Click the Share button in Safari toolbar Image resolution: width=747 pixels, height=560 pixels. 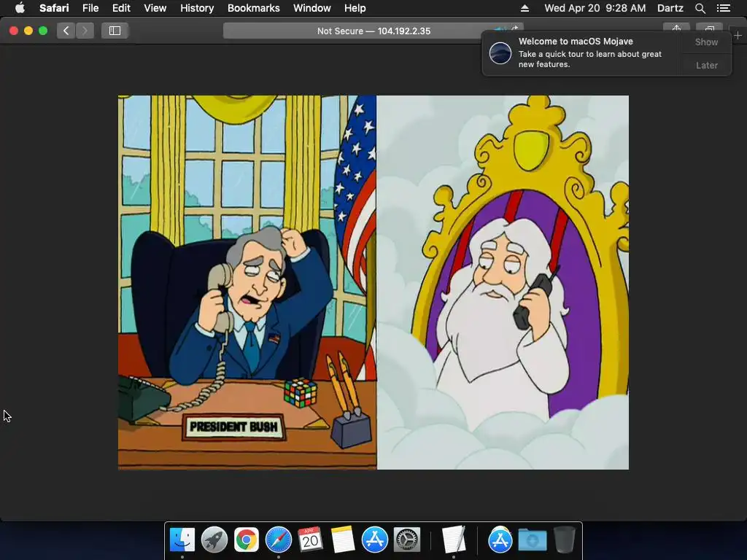[x=676, y=28]
